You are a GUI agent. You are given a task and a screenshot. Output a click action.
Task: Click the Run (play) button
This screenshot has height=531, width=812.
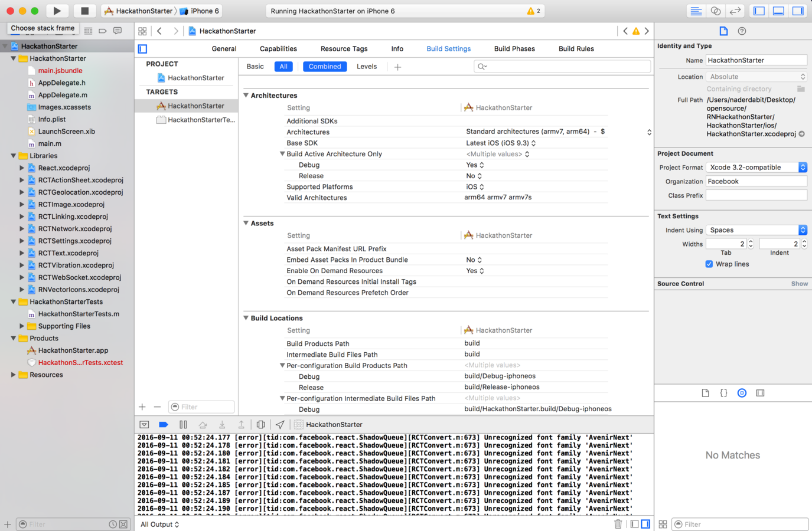pyautogui.click(x=57, y=11)
